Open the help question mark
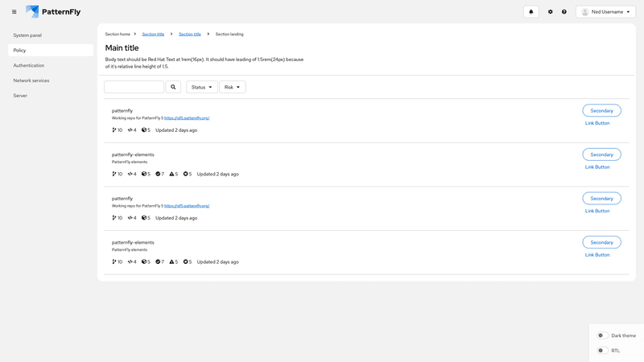 (564, 12)
